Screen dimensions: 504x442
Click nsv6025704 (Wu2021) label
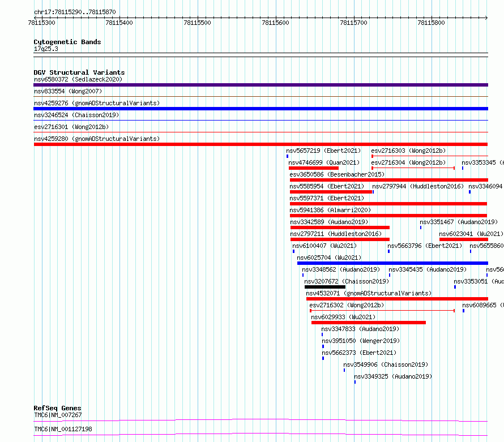(x=329, y=258)
